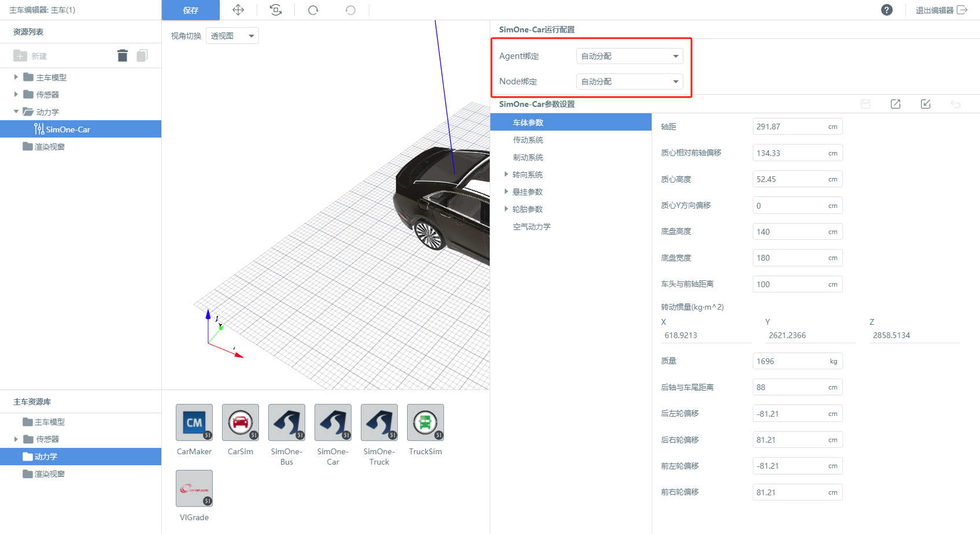Expand the 悬挂参数 category arrow

(x=506, y=191)
